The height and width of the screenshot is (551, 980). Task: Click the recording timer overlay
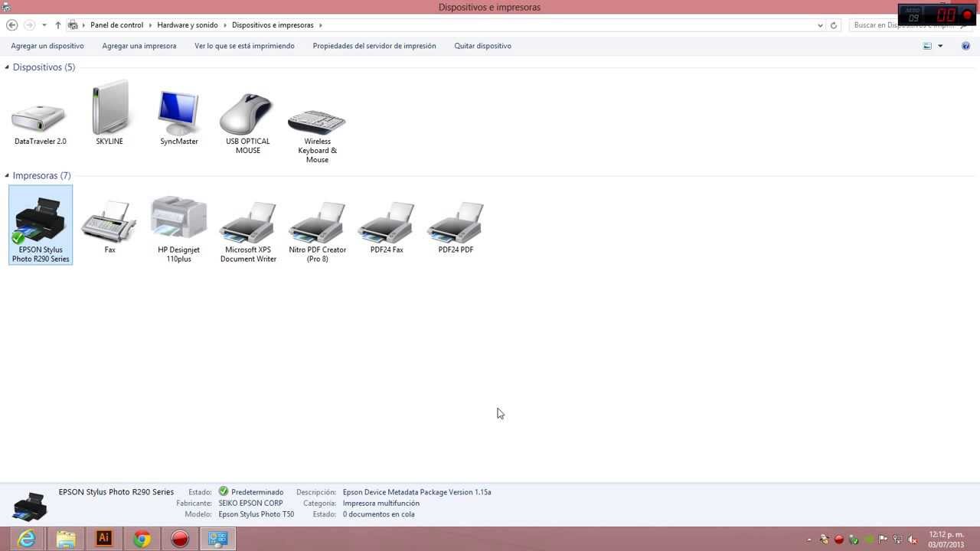coord(937,15)
